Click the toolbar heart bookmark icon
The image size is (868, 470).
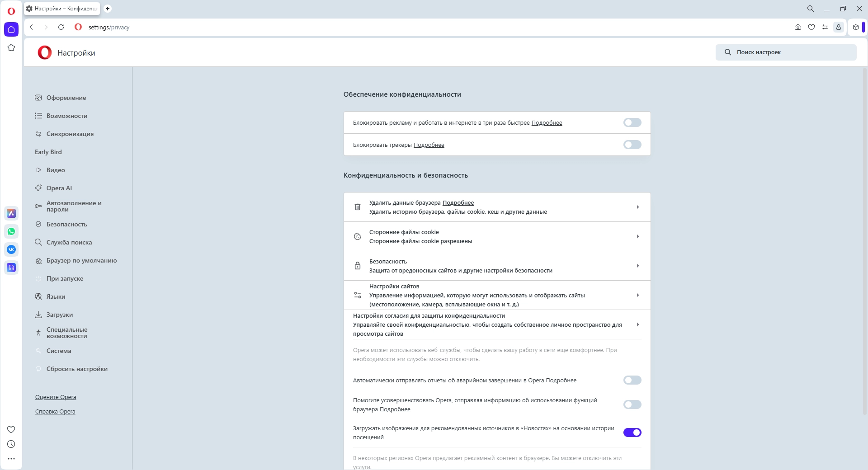811,27
